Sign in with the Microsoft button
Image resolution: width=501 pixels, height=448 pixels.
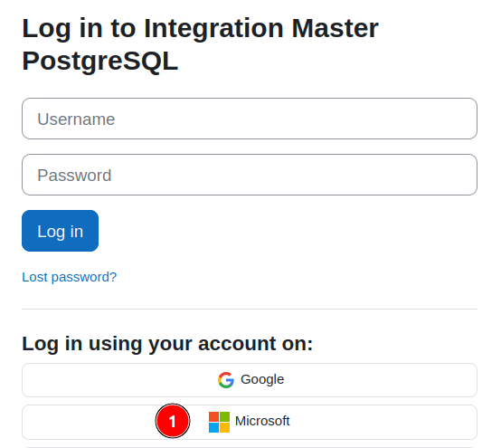(x=250, y=422)
